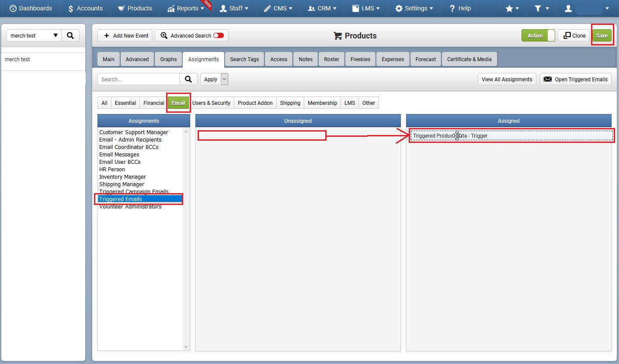Switch to the Roster tab
619x364 pixels.
pos(332,59)
